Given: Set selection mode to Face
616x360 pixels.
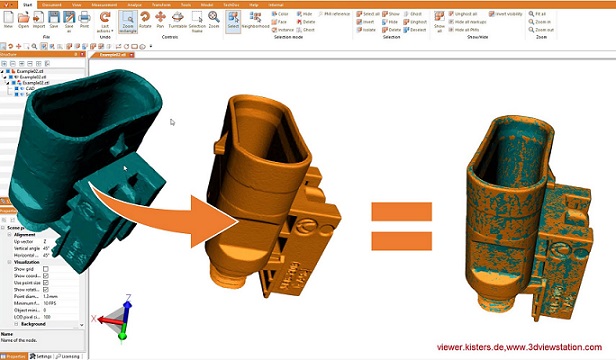Looking at the screenshot, I should [279, 22].
